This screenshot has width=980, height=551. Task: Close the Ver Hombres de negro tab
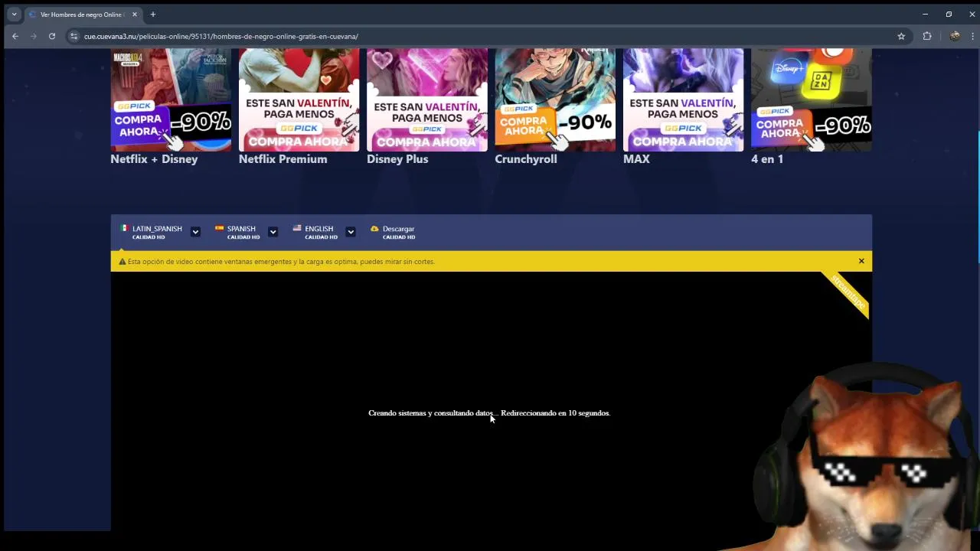coord(134,14)
